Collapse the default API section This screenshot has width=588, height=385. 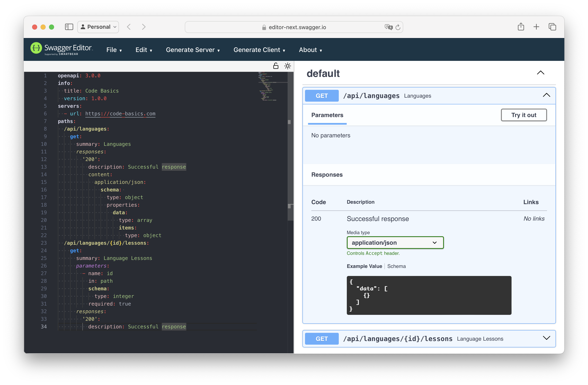540,73
